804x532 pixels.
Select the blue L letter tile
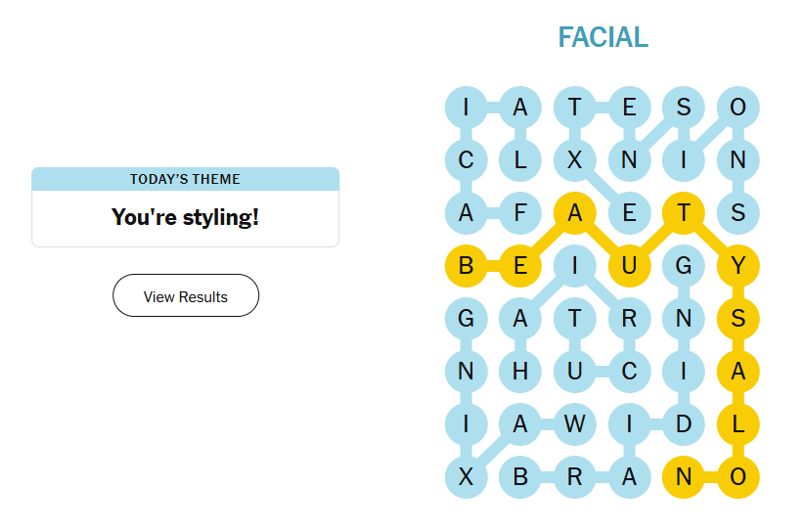[520, 158]
